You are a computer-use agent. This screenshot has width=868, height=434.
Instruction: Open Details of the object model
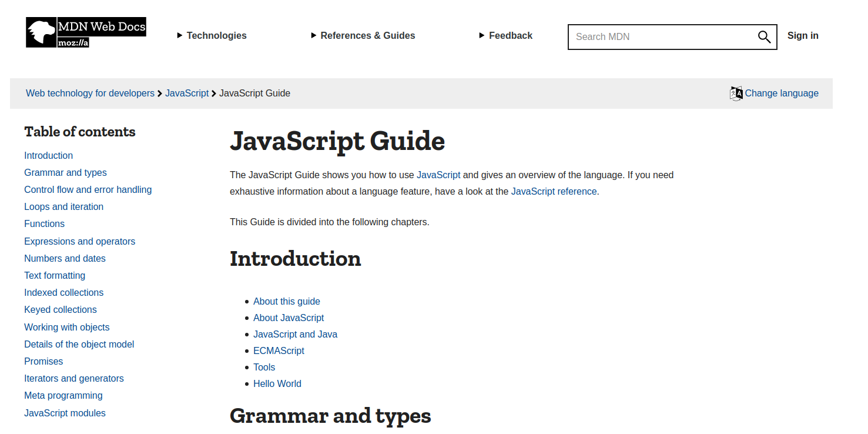pos(79,345)
